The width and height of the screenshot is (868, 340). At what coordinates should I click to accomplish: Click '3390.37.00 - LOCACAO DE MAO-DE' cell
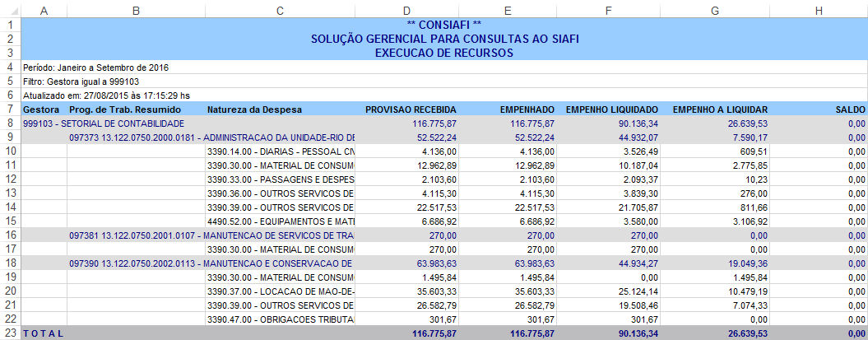click(x=280, y=291)
